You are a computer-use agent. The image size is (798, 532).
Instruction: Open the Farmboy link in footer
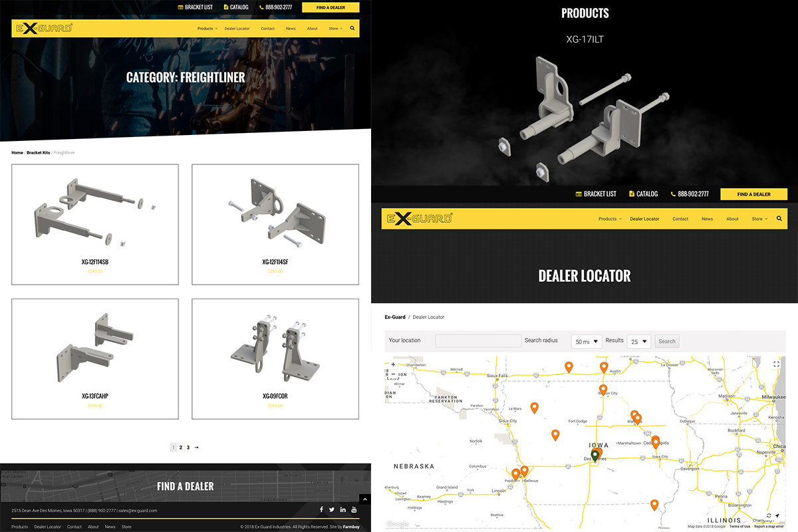[x=351, y=527]
